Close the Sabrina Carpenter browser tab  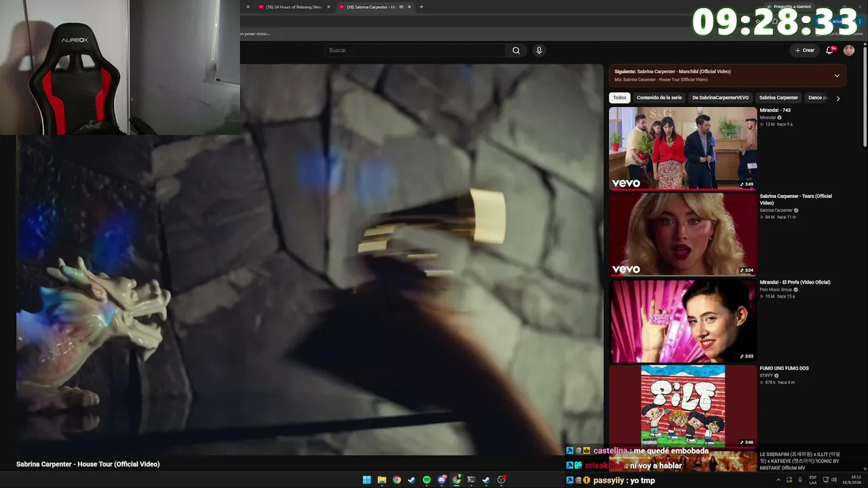tap(410, 7)
